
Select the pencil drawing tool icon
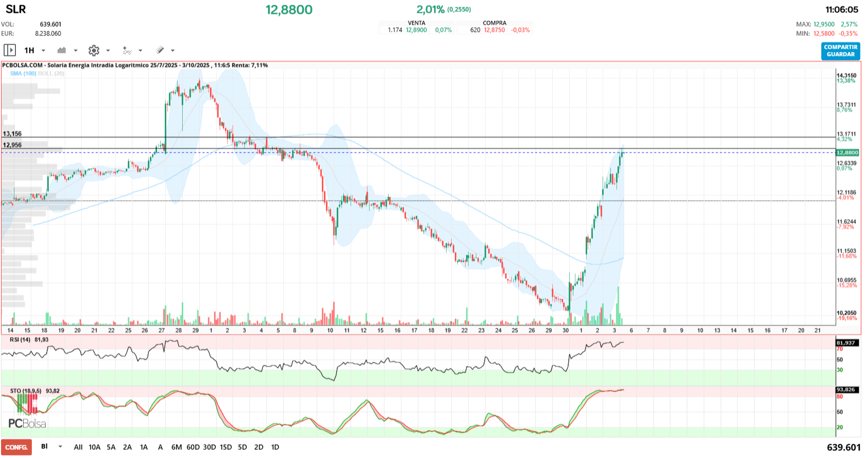click(160, 50)
